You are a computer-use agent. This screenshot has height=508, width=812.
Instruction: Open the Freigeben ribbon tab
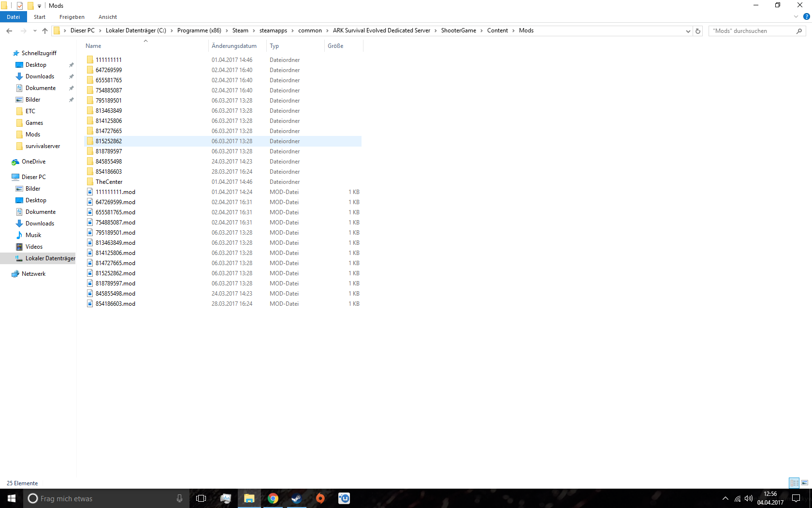[72, 17]
